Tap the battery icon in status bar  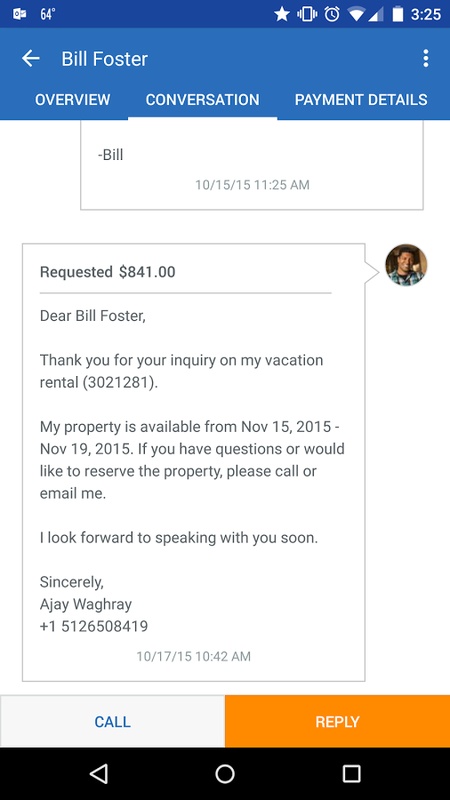tap(397, 14)
